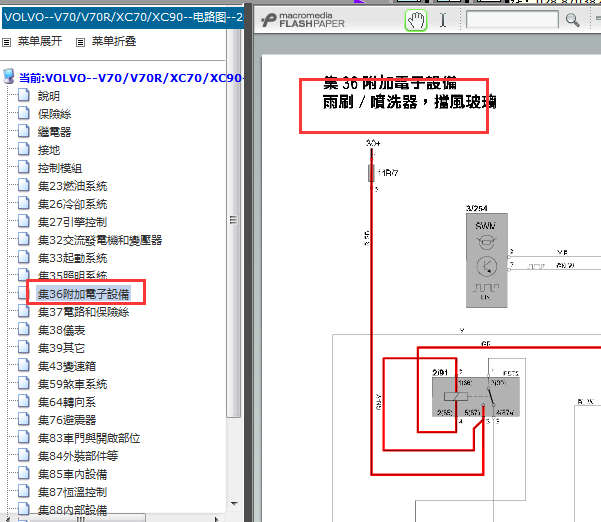The width and height of the screenshot is (601, 522).
Task: Click the page icon beside 集37電路和保險絲
Action: tap(24, 311)
